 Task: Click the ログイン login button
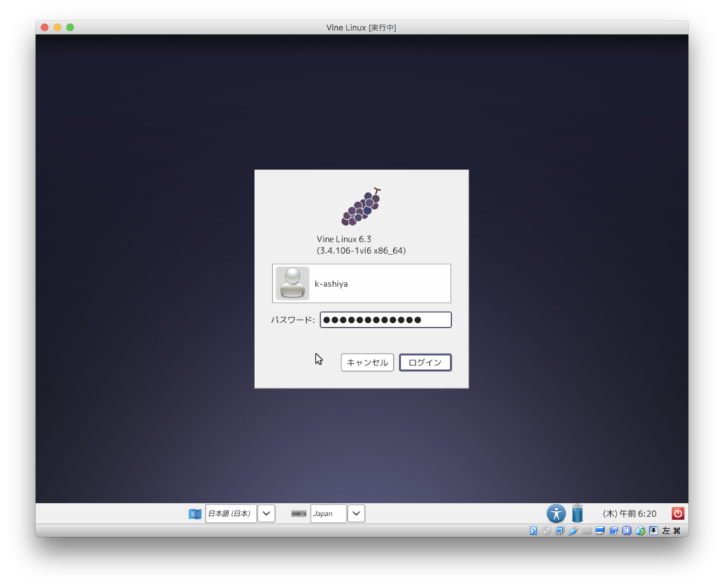point(425,363)
